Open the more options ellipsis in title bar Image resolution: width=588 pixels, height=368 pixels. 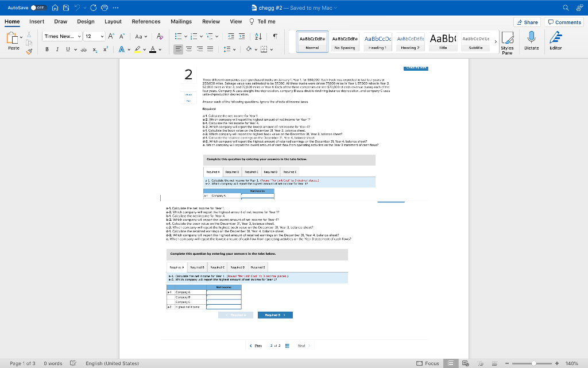pyautogui.click(x=115, y=7)
